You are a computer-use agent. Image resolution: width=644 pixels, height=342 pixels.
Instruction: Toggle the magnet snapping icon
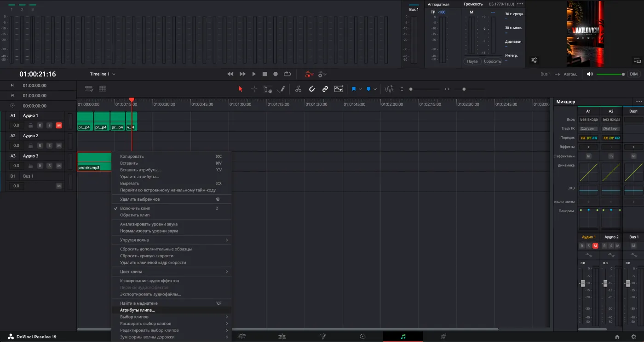point(312,89)
